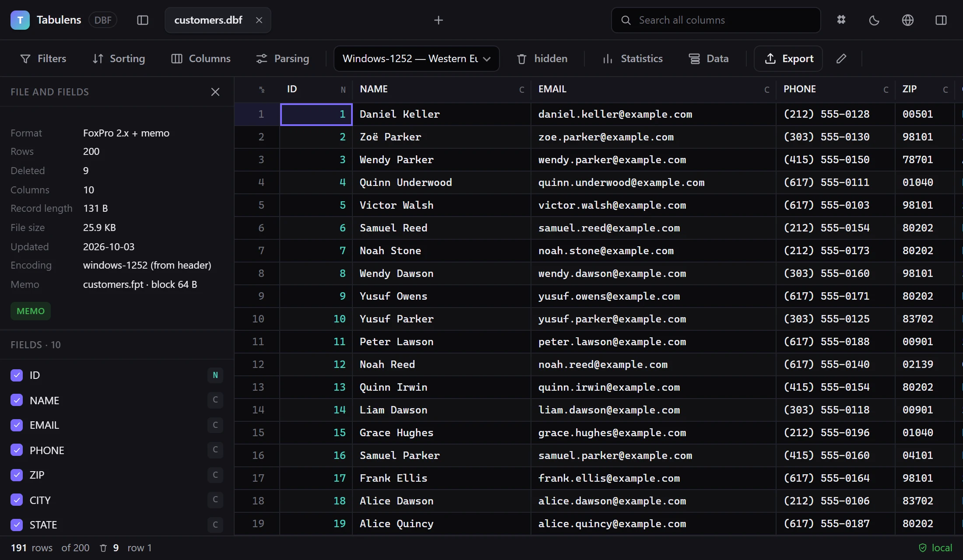Switch theme with the moon icon
The height and width of the screenshot is (560, 963).
point(874,20)
